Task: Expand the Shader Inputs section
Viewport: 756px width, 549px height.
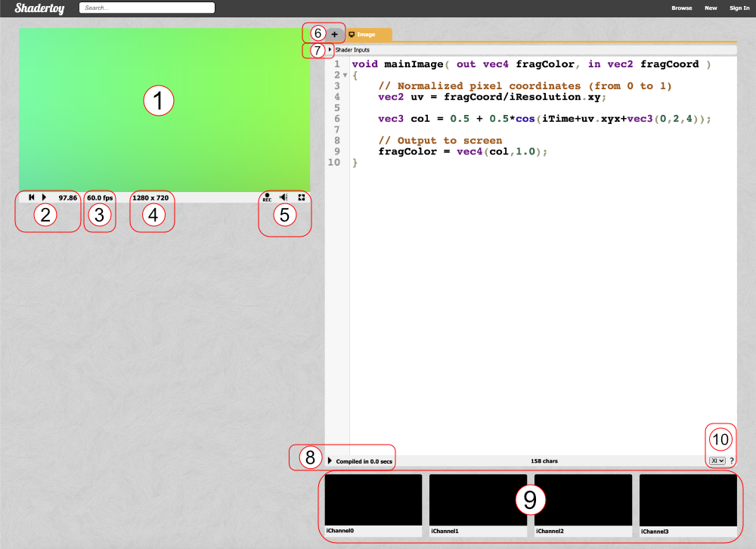Action: [330, 50]
